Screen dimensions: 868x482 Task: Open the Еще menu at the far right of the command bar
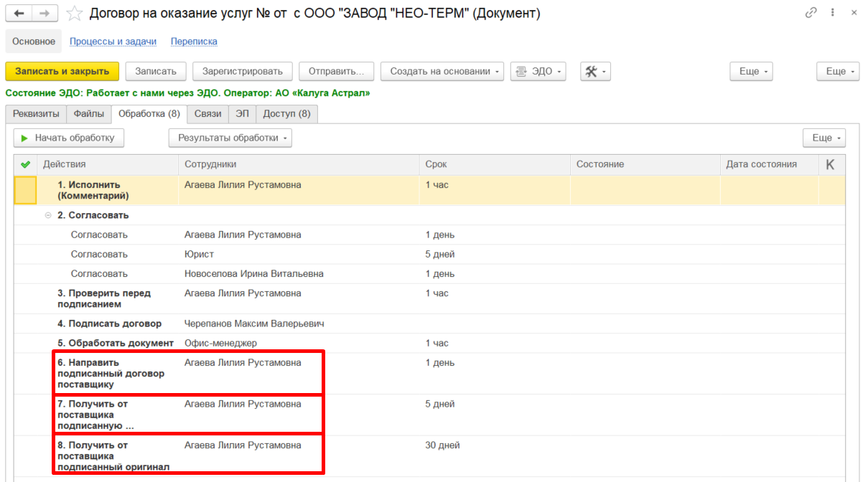[838, 71]
